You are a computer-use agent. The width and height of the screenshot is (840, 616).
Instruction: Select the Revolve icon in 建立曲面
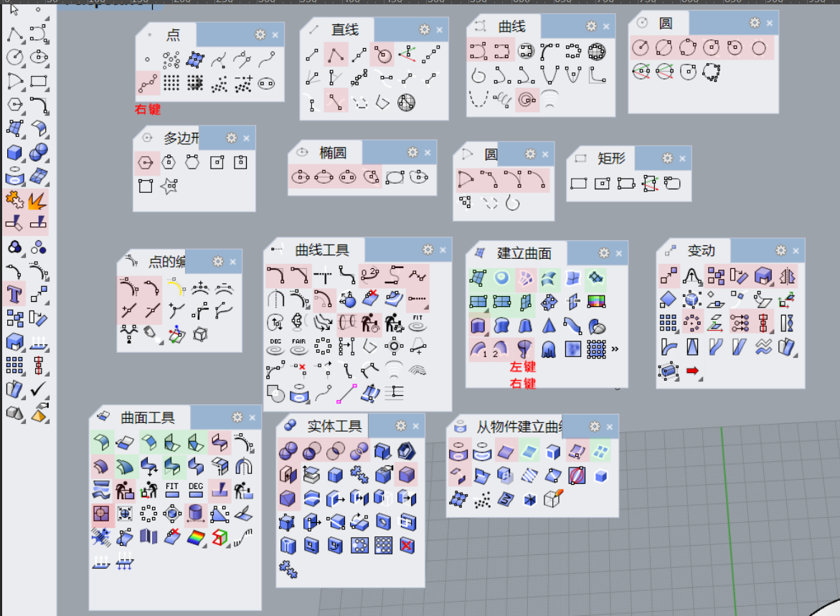[524, 349]
